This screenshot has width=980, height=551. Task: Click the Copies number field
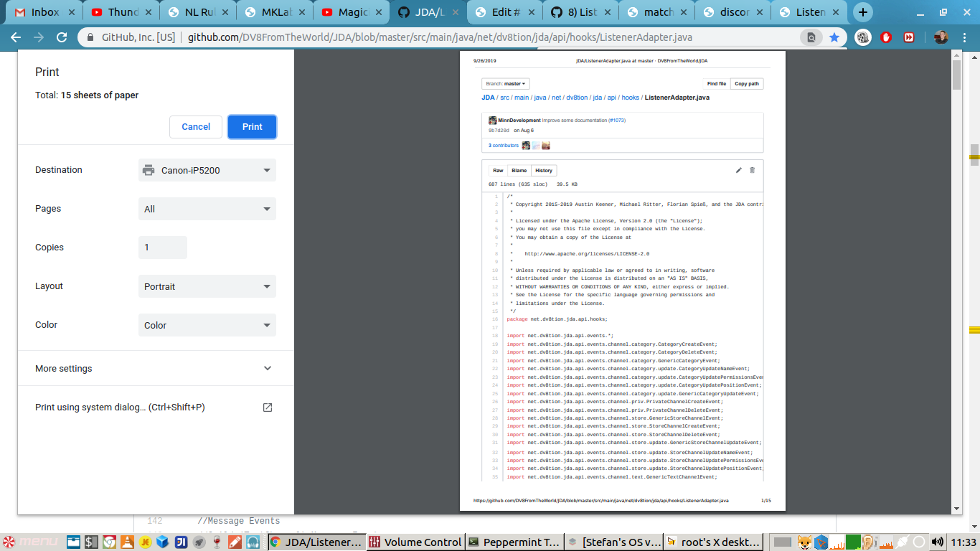tap(163, 248)
